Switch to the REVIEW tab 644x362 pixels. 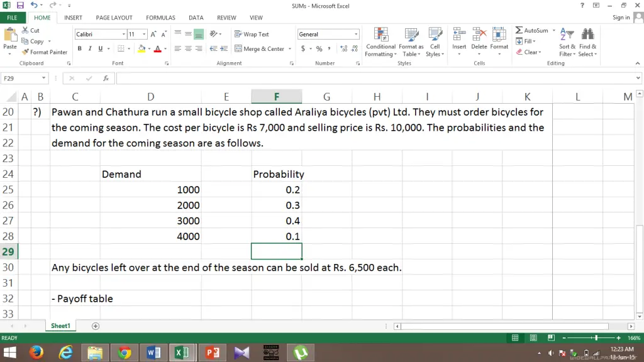tap(226, 18)
